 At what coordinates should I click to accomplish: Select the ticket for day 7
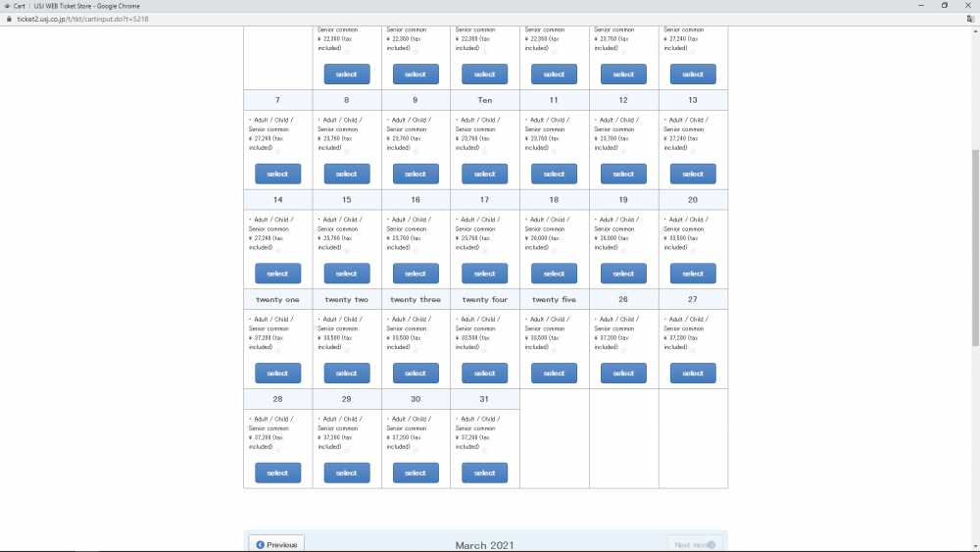(x=277, y=174)
